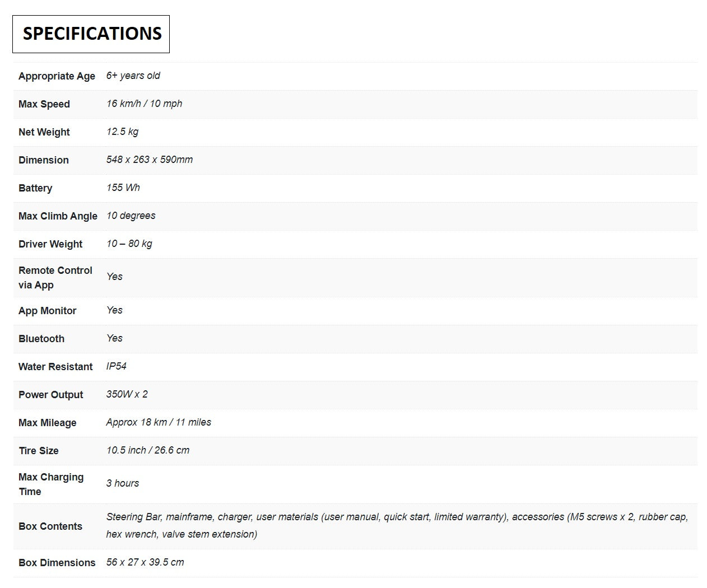Select the 3 hours charging value
Viewport: 707px width, 588px height.
coord(123,483)
